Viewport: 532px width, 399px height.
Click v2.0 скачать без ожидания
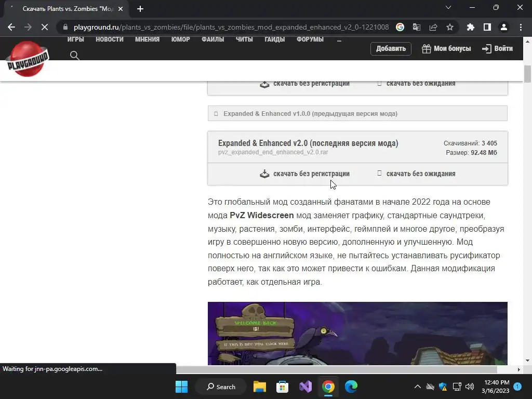(421, 174)
